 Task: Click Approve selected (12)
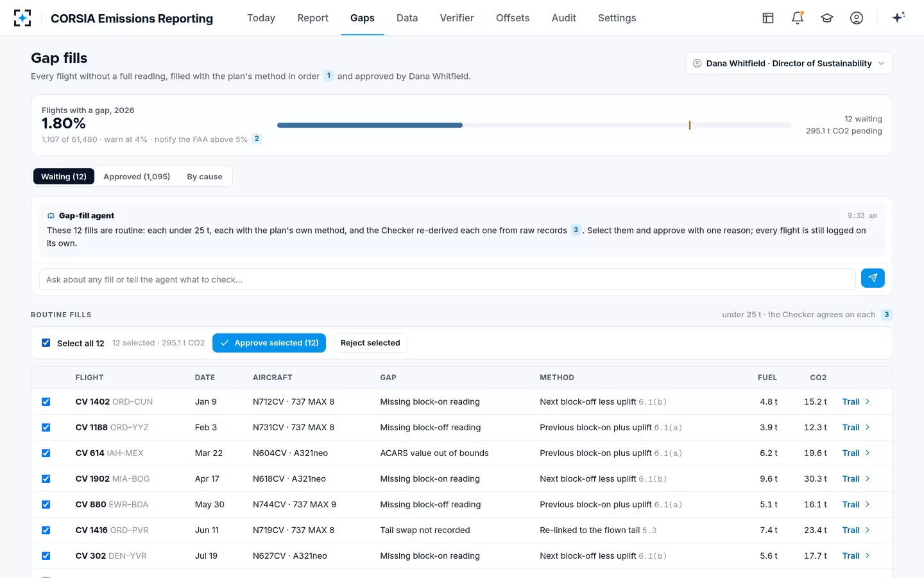(x=269, y=343)
